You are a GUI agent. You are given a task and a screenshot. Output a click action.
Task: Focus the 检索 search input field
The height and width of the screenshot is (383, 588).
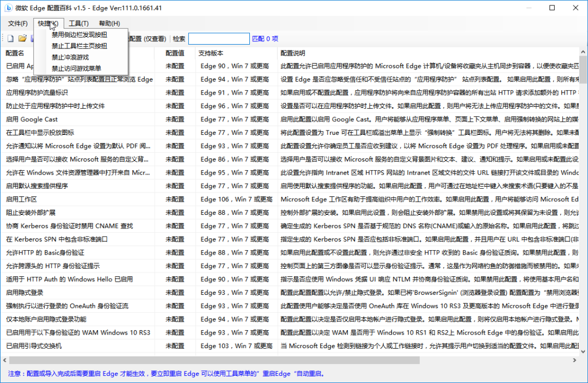pos(219,39)
